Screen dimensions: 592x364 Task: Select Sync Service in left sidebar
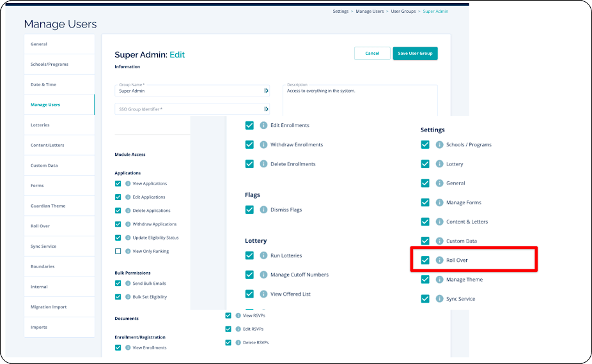pos(43,246)
